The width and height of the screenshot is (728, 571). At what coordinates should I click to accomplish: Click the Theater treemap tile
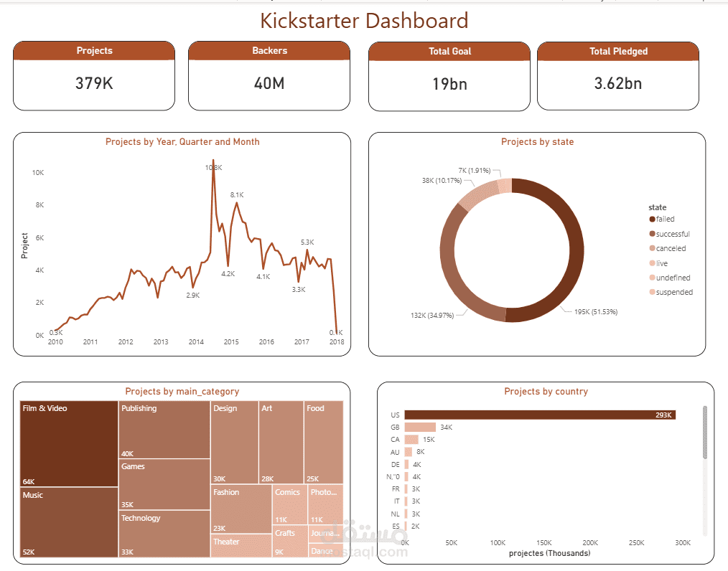point(241,545)
